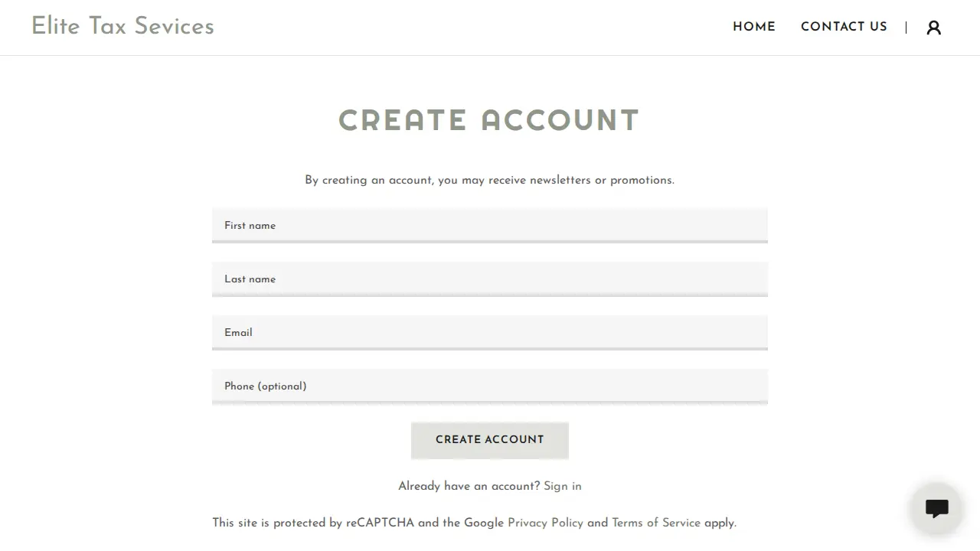
Task: View the Terms of Service link
Action: coord(656,523)
